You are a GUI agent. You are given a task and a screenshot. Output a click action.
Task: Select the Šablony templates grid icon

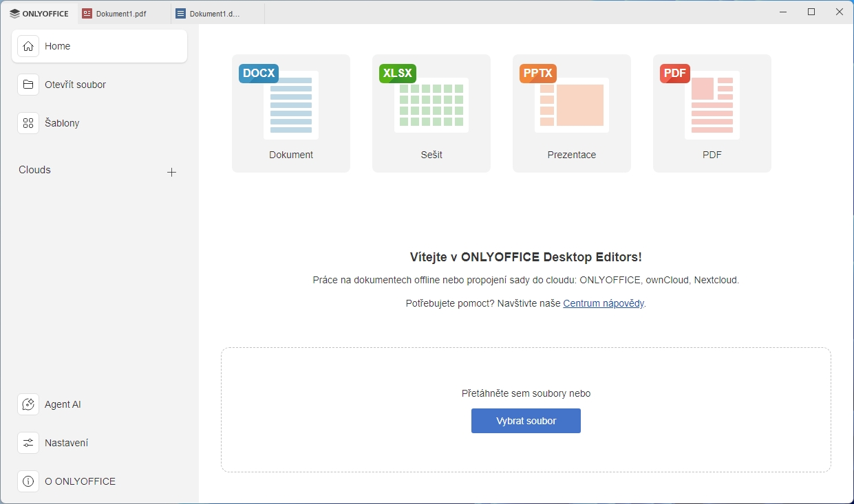(28, 123)
